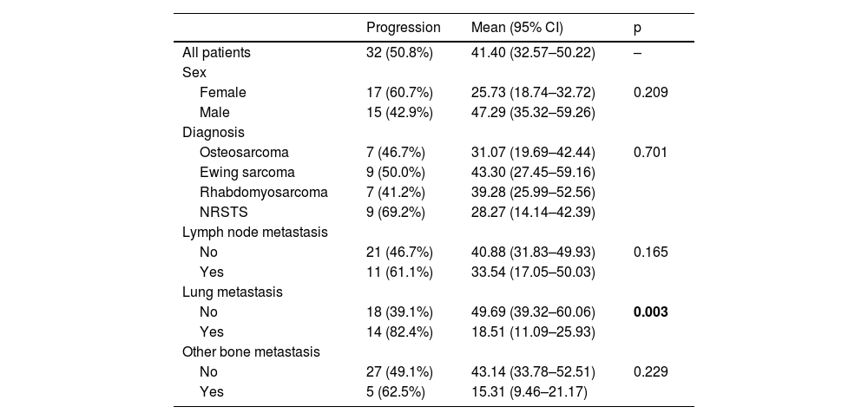Image resolution: width=868 pixels, height=420 pixels.
Task: Click the Other bone metastasis label
Action: click(251, 352)
